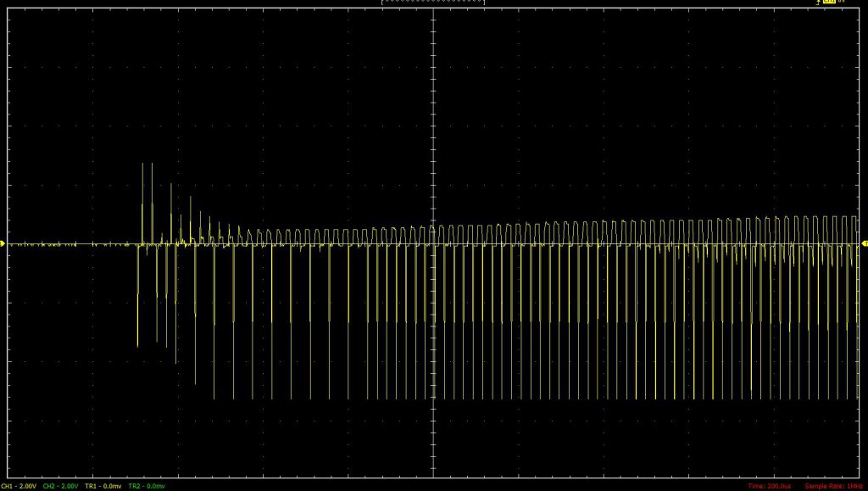
Task: Click the CH1 ground marker on left edge
Action: click(3, 244)
